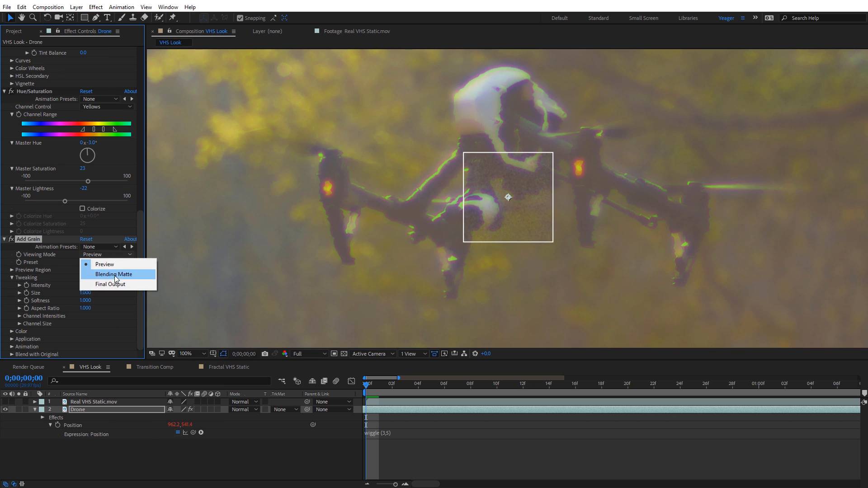Click the camera snapshot icon

tap(264, 353)
